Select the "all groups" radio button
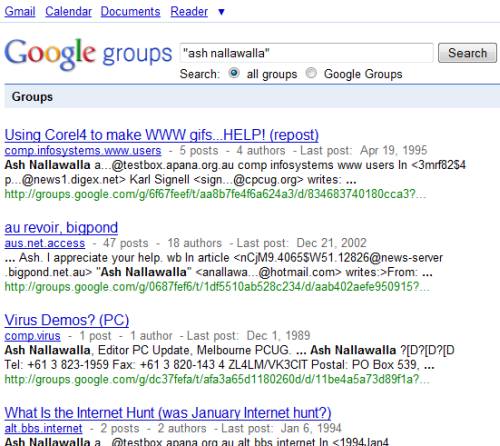The image size is (500, 446). 234,73
